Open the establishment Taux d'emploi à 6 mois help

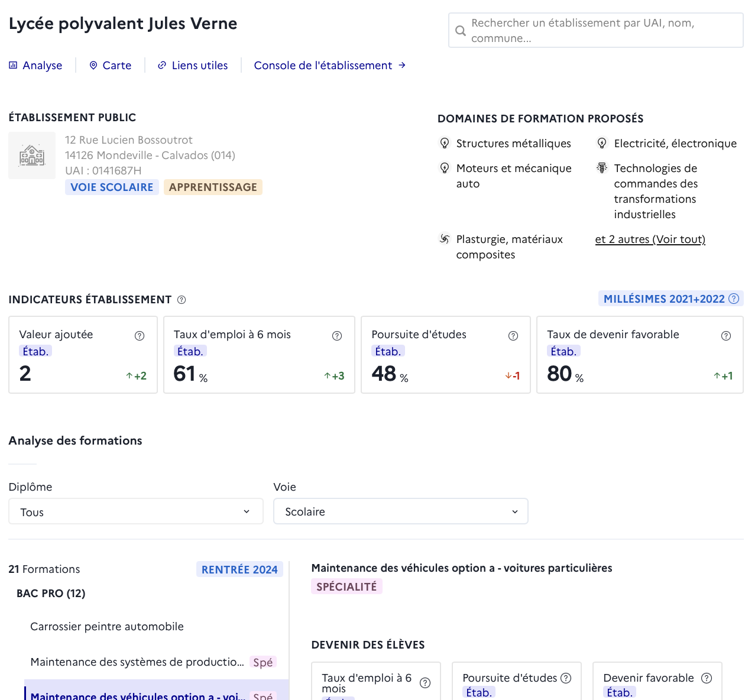(337, 336)
